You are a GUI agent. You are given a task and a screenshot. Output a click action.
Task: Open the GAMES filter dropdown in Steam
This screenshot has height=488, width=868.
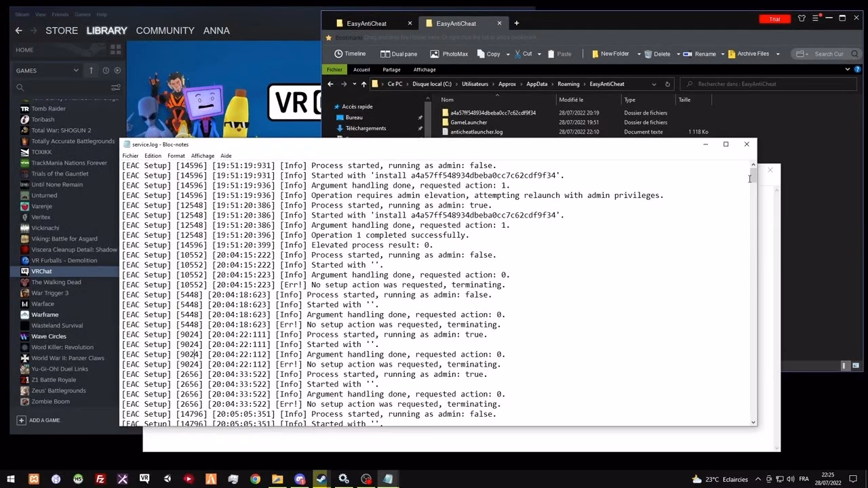point(47,70)
